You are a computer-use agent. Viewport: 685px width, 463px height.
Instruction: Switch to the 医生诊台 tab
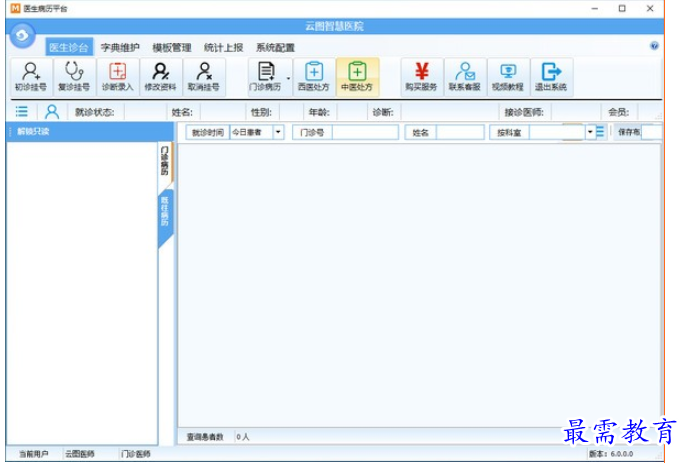coord(69,47)
